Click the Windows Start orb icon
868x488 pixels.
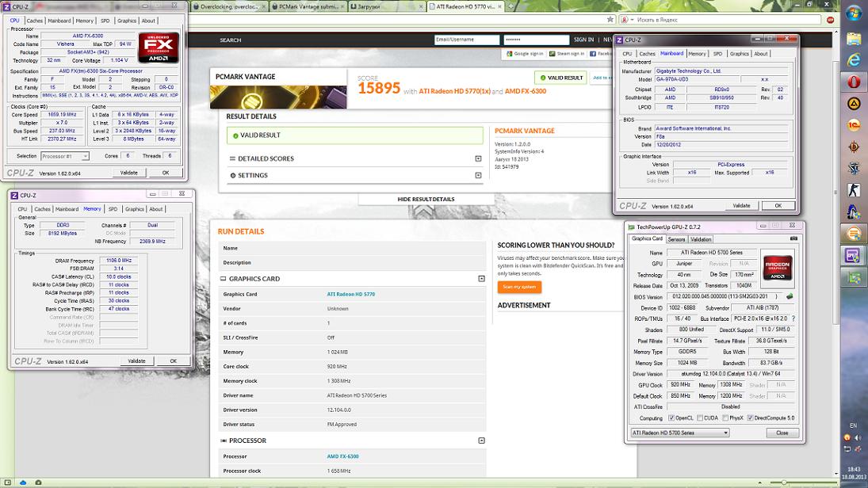click(x=853, y=13)
